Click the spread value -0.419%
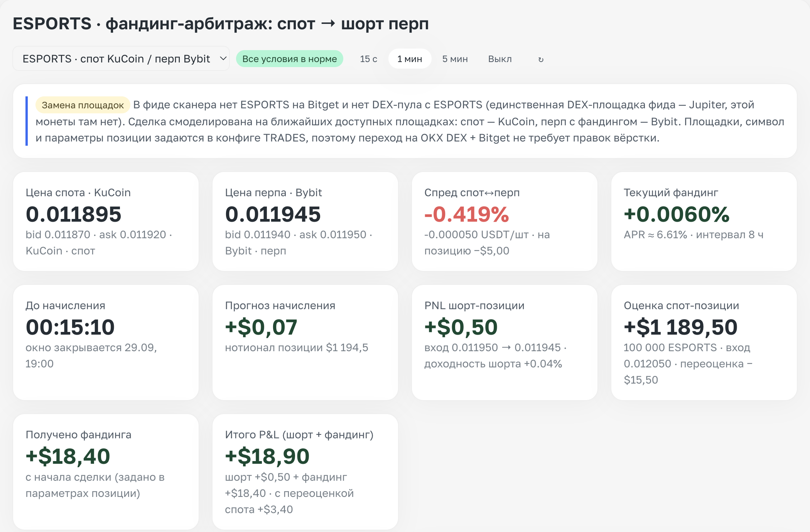Screen dimensions: 810x532 pos(467,214)
